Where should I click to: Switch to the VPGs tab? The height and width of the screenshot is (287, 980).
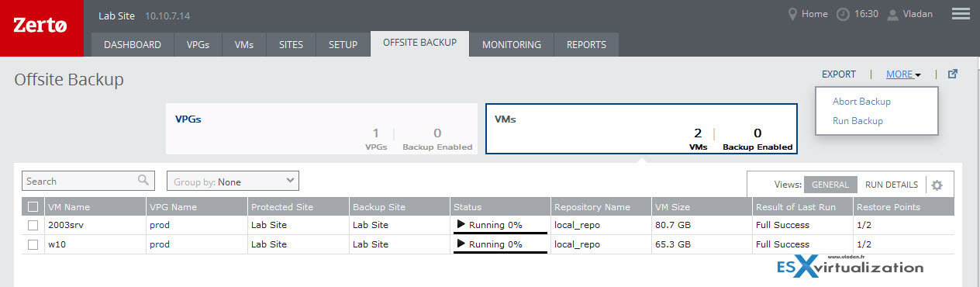click(x=198, y=44)
